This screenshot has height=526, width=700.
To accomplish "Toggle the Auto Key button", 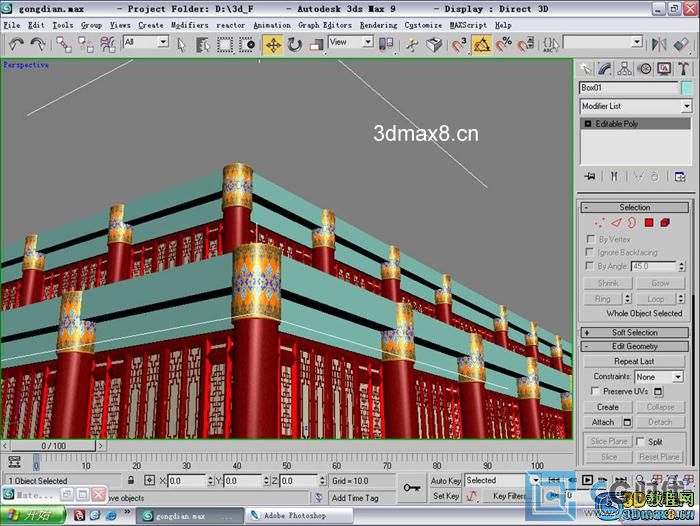I will point(446,481).
